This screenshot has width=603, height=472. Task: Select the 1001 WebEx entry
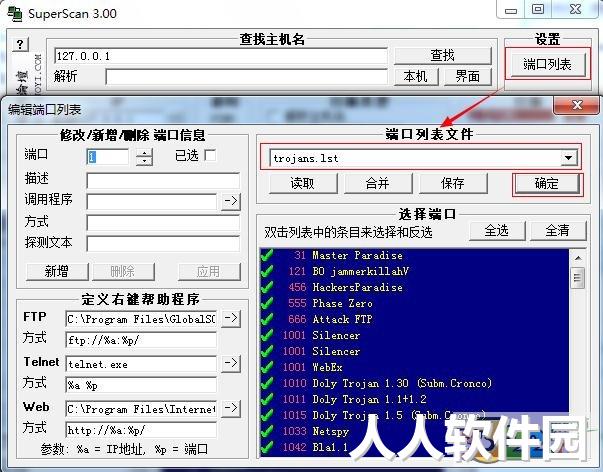coord(414,367)
